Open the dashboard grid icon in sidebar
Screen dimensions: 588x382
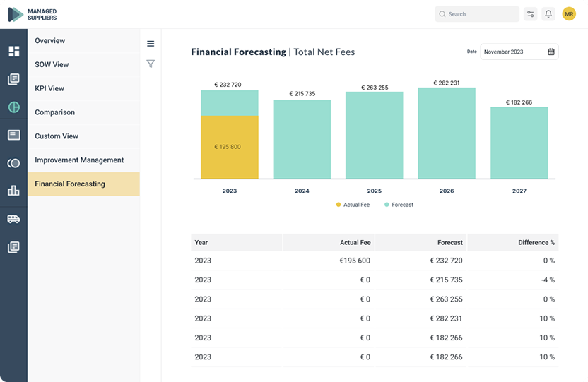(14, 52)
